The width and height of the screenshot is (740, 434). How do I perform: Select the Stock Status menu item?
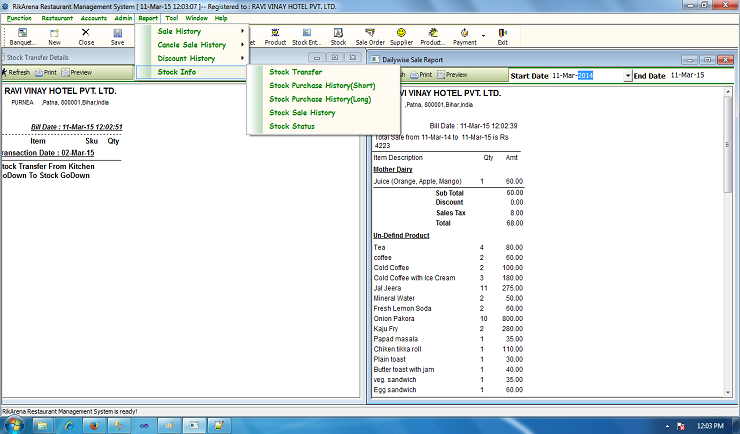click(x=292, y=126)
